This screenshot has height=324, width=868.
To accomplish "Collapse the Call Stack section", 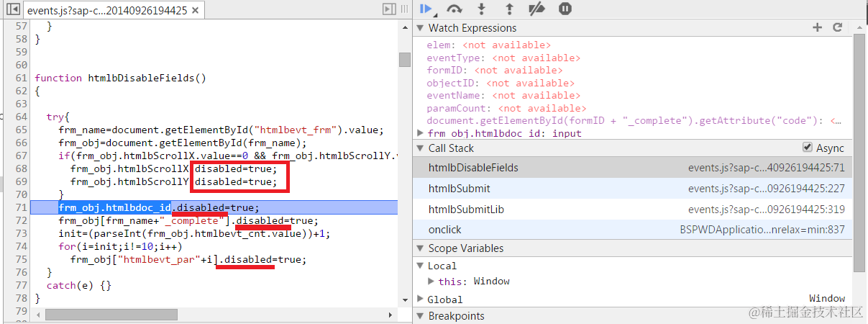I will (x=421, y=148).
